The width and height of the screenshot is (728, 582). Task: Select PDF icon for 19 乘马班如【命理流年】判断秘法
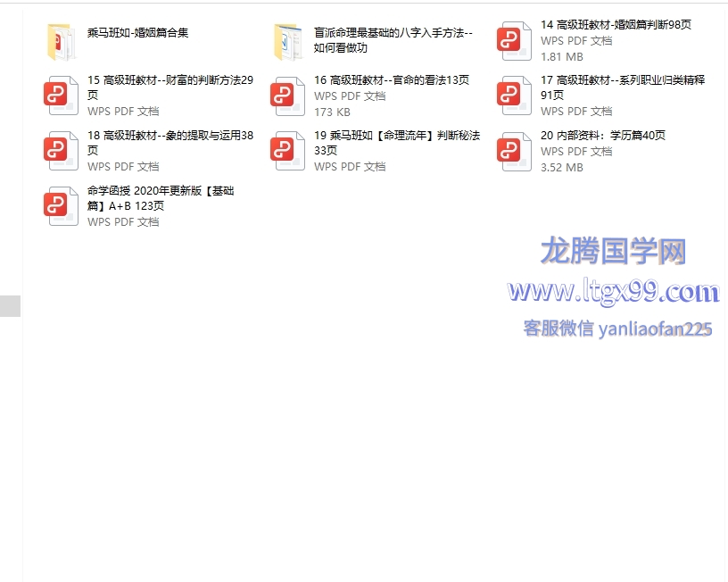point(287,151)
